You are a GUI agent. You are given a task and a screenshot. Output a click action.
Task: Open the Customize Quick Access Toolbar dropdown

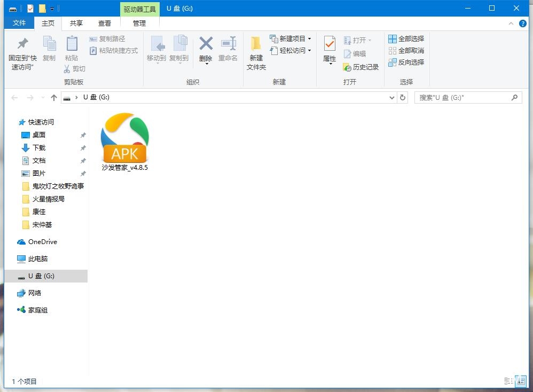(x=52, y=9)
